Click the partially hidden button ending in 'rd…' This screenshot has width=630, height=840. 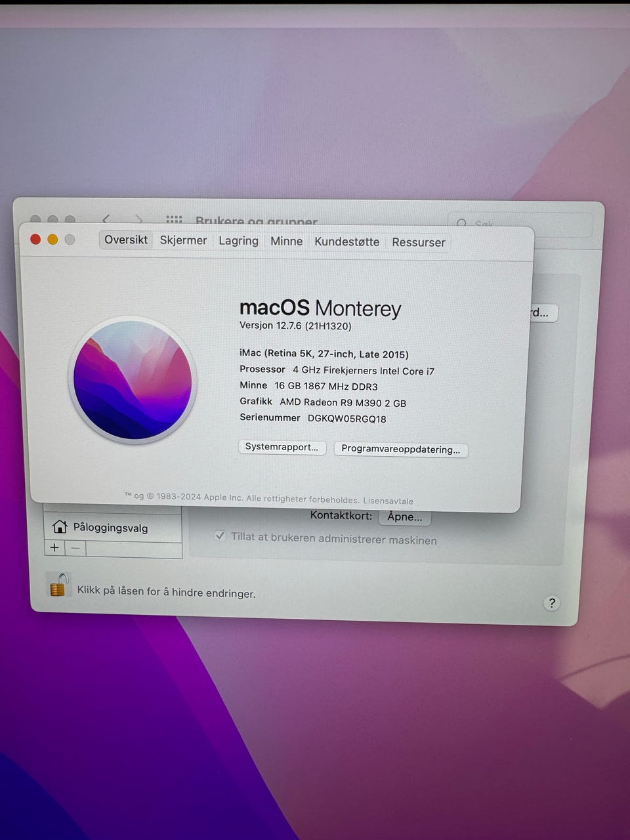(543, 313)
